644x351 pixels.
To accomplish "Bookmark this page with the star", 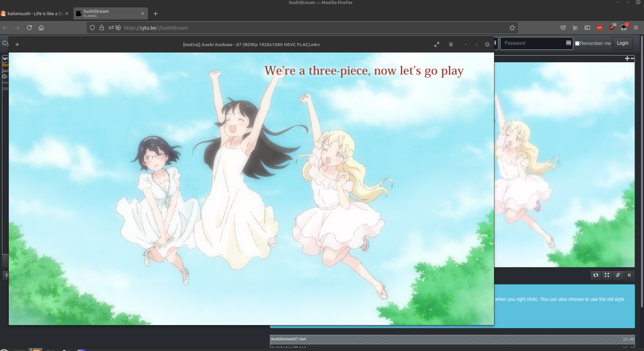I will [512, 28].
